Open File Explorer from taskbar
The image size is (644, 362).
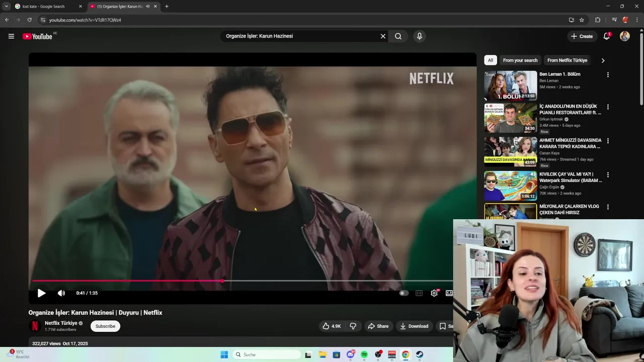(x=323, y=354)
